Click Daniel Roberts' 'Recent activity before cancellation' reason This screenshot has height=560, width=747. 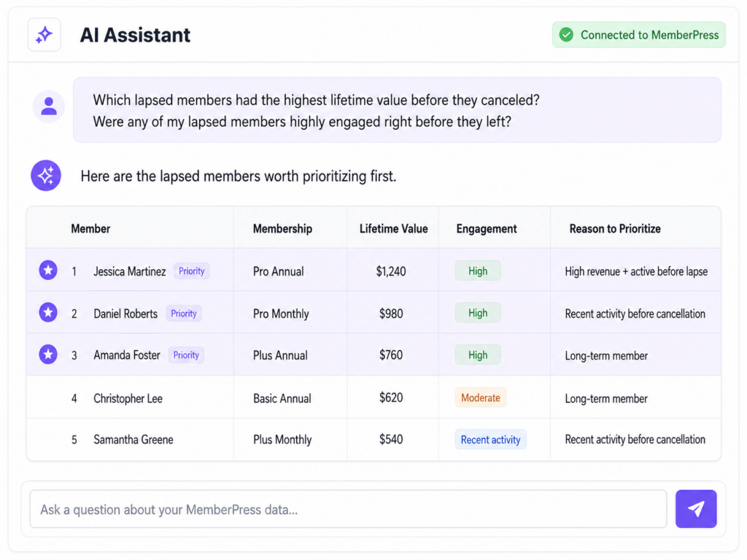pos(635,314)
